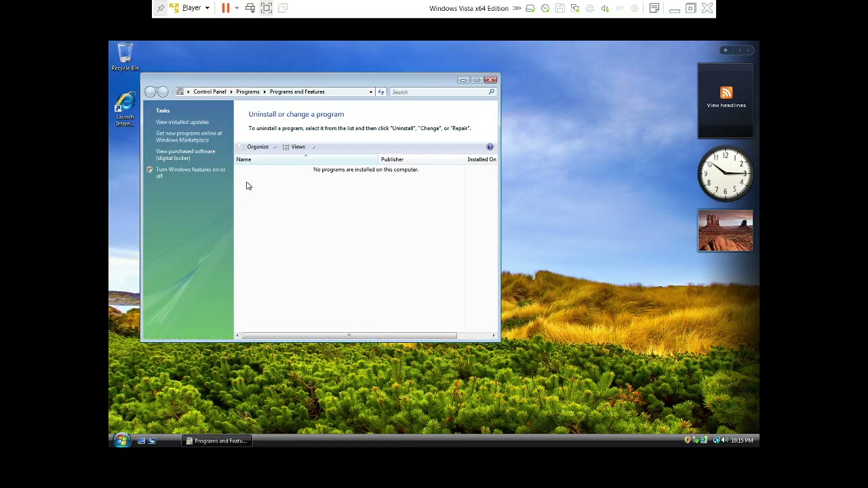Image resolution: width=868 pixels, height=488 pixels.
Task: Click the horizontal scrollbar thumb in the program list
Action: [x=349, y=335]
